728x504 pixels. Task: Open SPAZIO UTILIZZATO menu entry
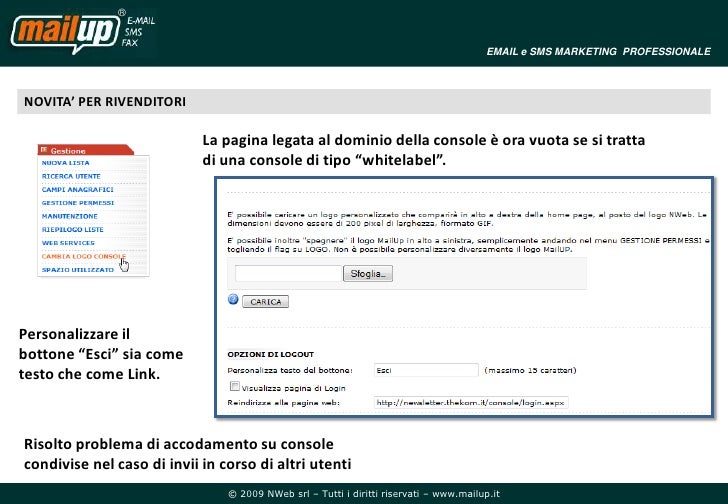click(x=78, y=270)
